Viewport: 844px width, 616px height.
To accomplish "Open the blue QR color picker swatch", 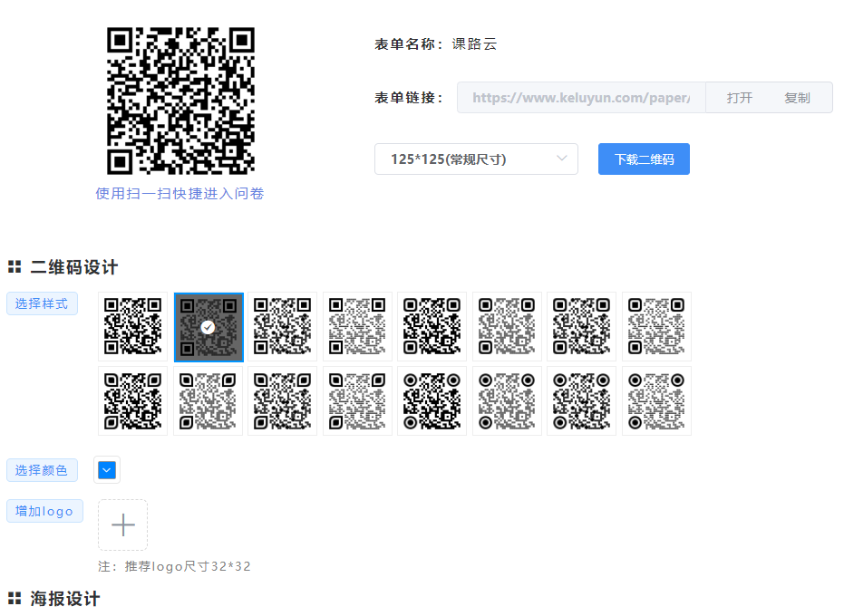I will coord(107,469).
